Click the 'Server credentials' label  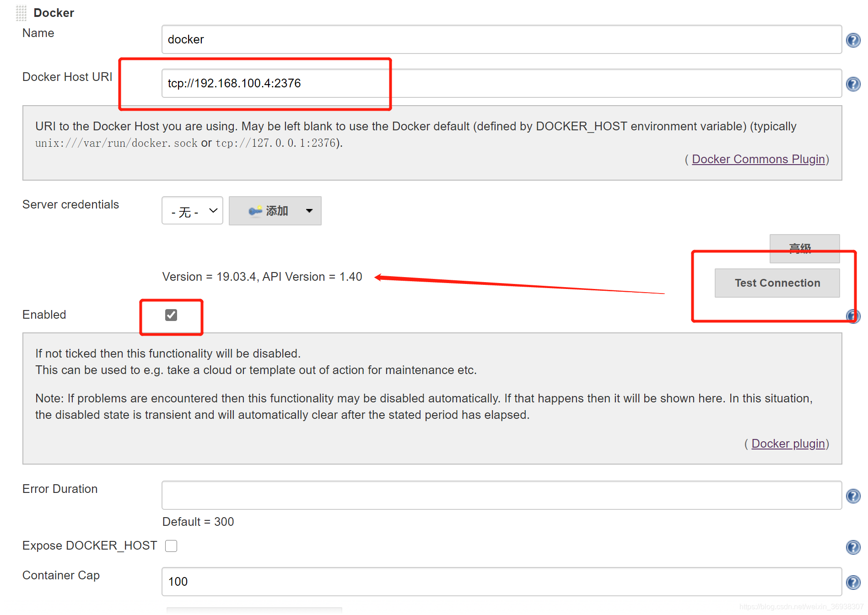[70, 204]
